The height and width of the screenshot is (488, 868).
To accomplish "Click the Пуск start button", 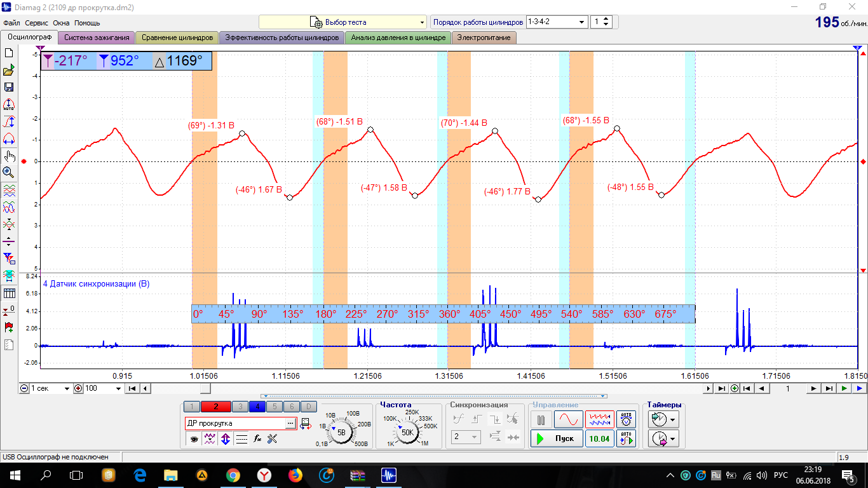I will (x=557, y=438).
